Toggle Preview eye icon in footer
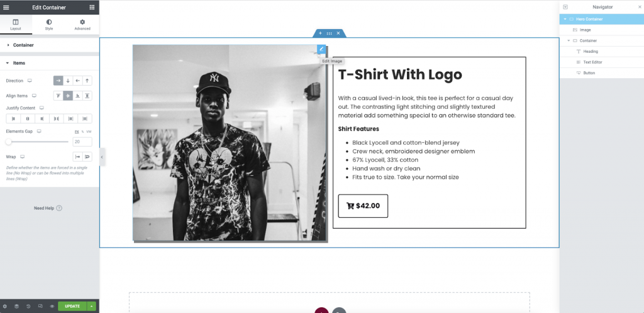 (x=52, y=307)
